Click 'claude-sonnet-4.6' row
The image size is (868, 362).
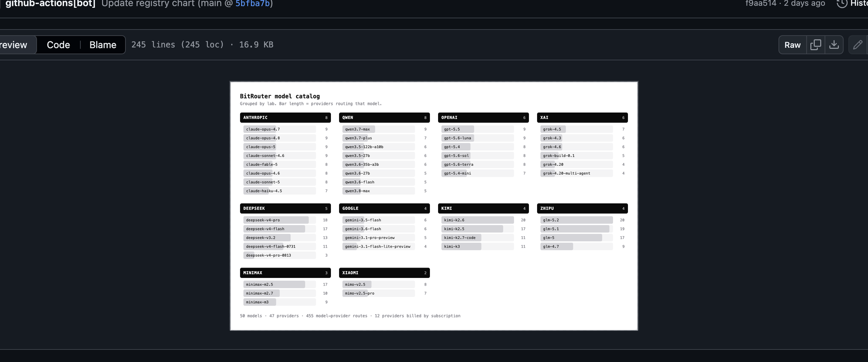click(285, 155)
